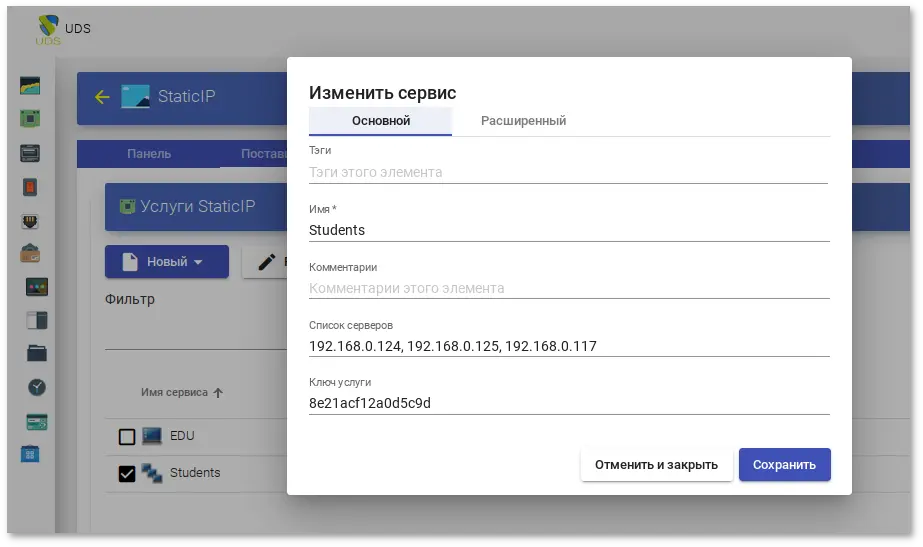Open the clock sidebar icon
The width and height of the screenshot is (923, 547).
pos(36,387)
